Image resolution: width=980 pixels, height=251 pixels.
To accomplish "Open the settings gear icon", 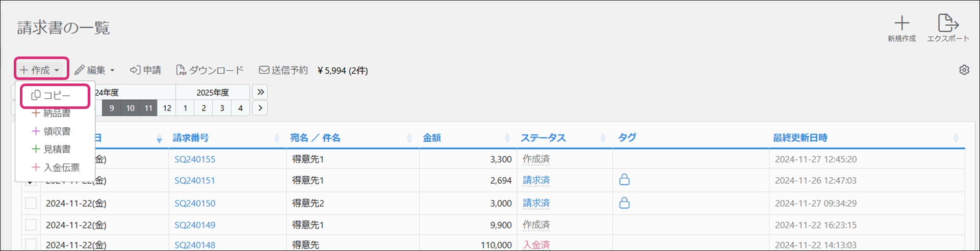I will coord(964,70).
